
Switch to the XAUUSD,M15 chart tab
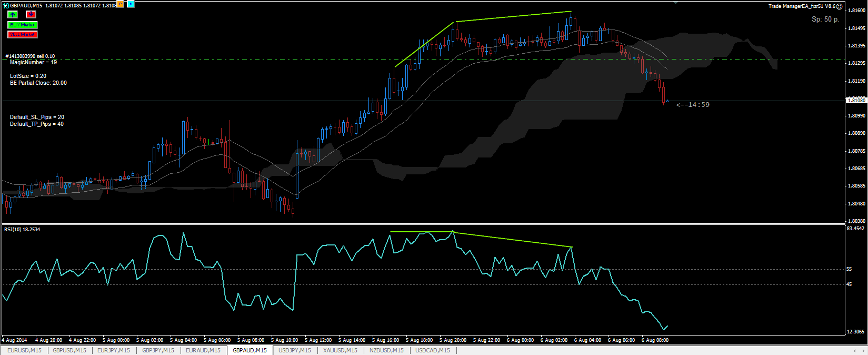click(x=340, y=350)
